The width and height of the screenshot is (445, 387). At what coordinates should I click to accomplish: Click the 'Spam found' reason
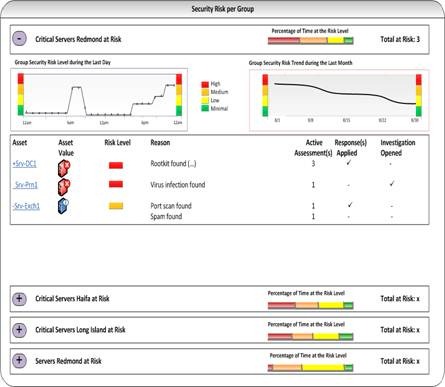[166, 217]
